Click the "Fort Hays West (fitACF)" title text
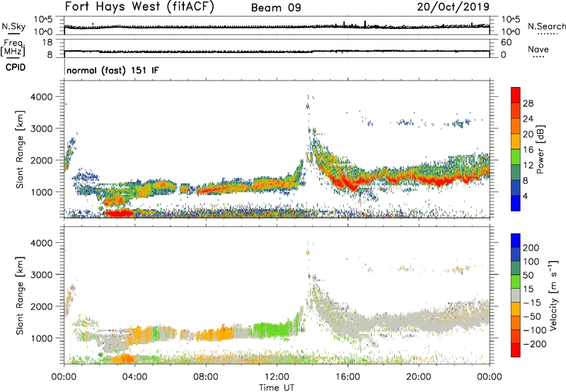Screen dimensions: 566x392 click(139, 6)
